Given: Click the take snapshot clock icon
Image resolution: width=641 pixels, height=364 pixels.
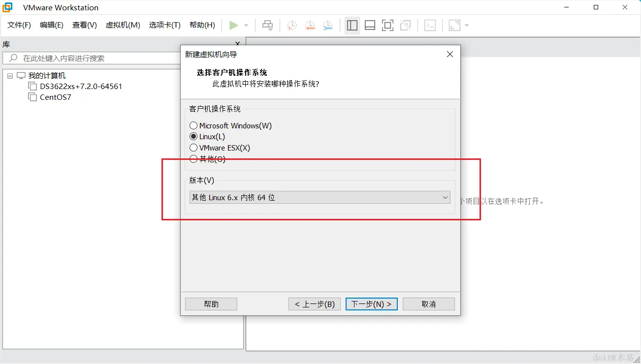Looking at the screenshot, I should pos(292,25).
